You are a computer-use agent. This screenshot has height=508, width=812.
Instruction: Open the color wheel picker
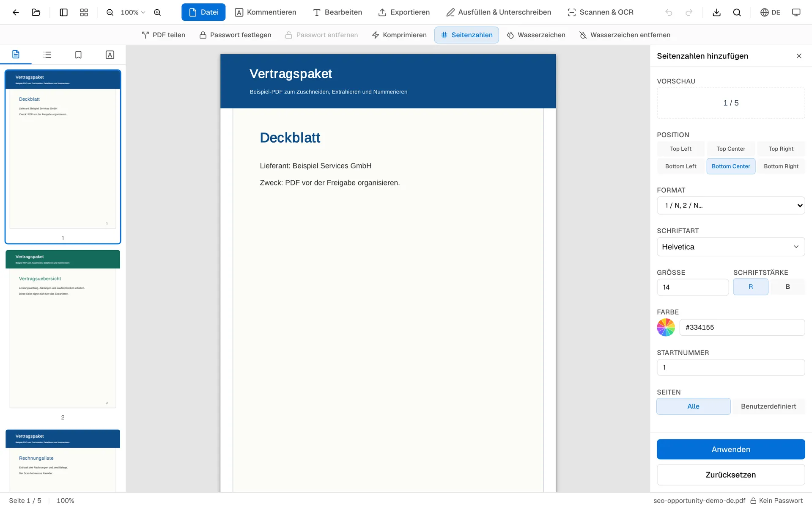coord(666,327)
